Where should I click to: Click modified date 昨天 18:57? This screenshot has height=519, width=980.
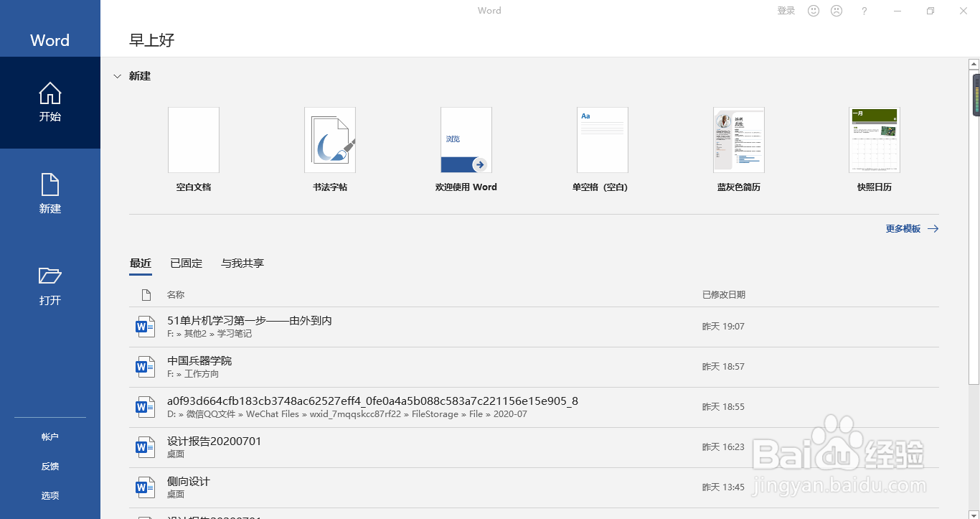(723, 367)
